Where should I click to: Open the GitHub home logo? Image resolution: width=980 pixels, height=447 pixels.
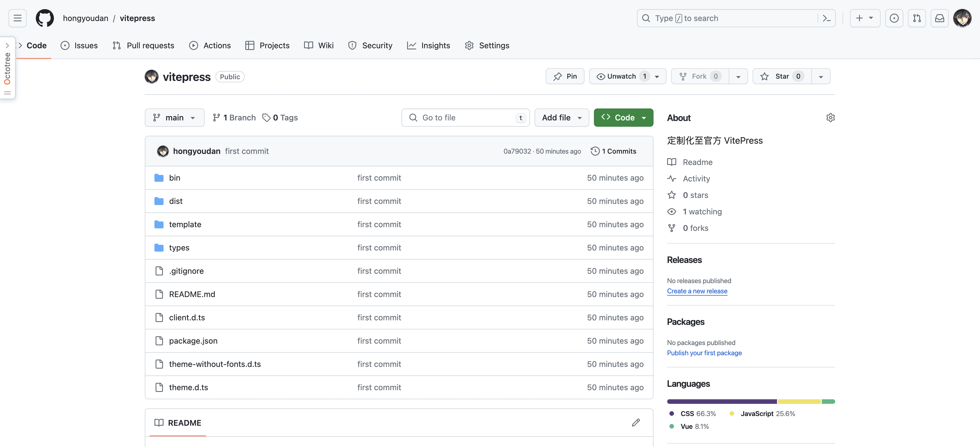pos(45,18)
